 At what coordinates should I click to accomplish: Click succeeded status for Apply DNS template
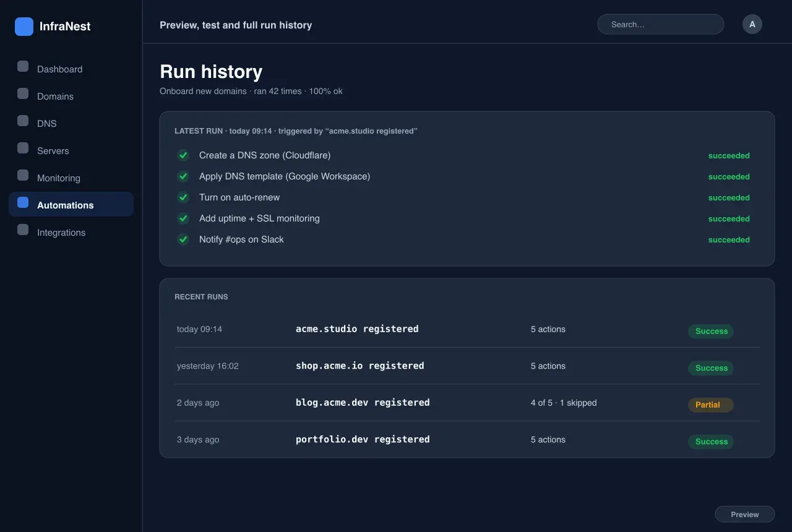[x=729, y=177]
